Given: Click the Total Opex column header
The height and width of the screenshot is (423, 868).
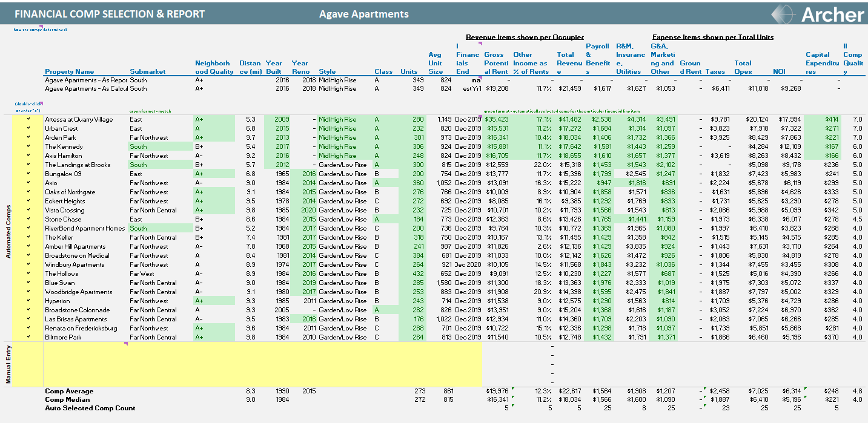Looking at the screenshot, I should click(743, 67).
